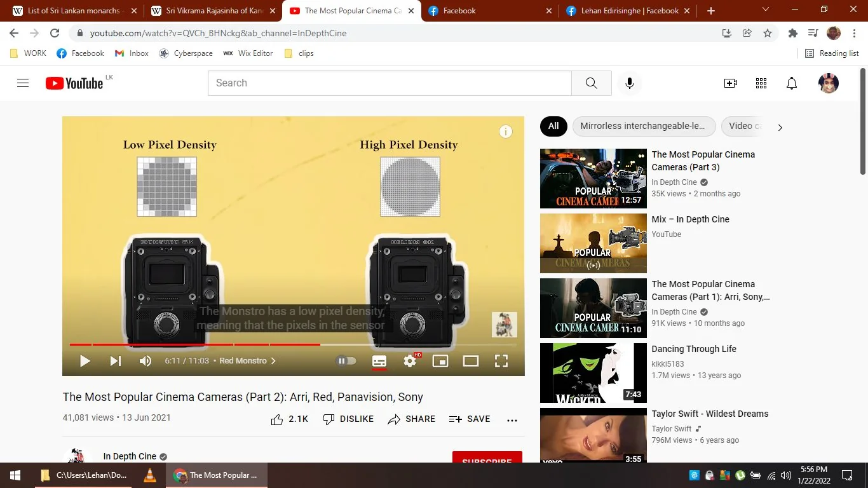Click the magnifier search button
The image size is (868, 488).
pyautogui.click(x=592, y=83)
